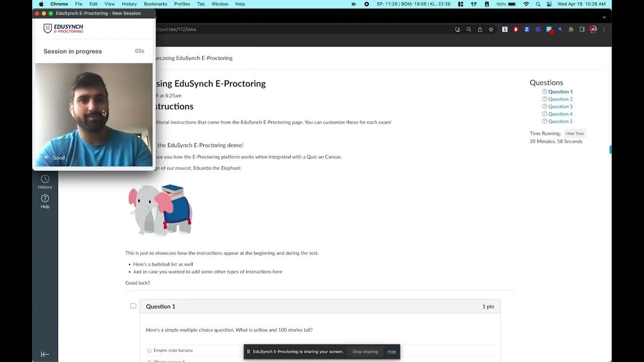Jump to Question 1 link
Screen dimensions: 644x362
tap(560, 92)
